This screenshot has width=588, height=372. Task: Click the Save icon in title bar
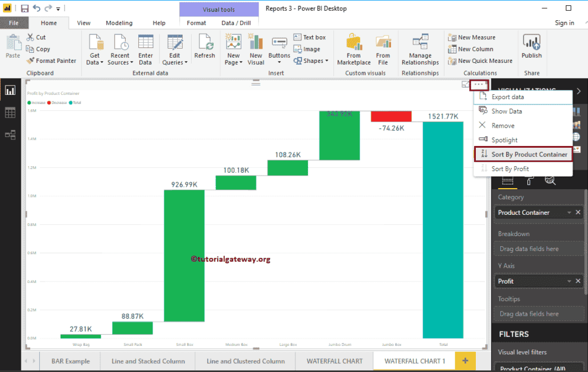[x=24, y=8]
